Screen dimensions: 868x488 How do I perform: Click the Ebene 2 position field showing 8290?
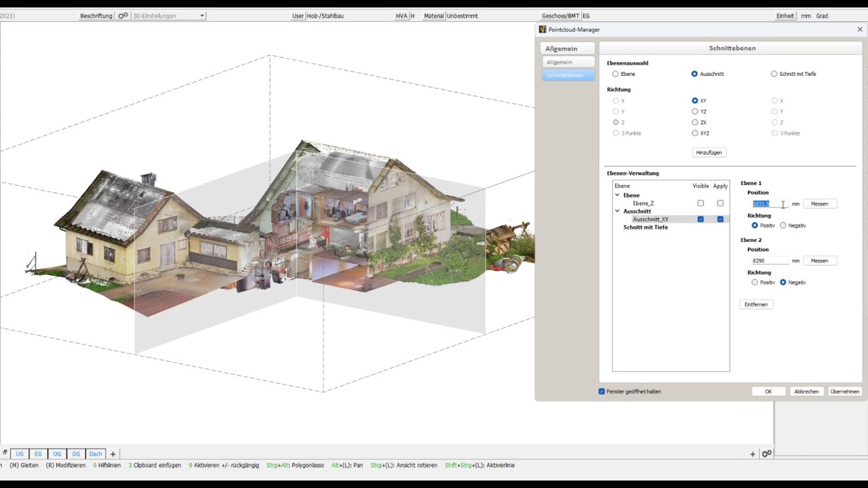770,261
